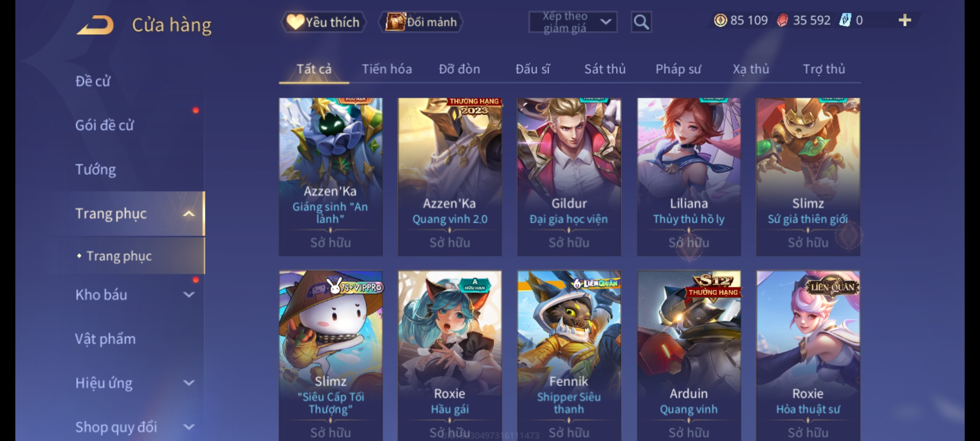Click the red ruby currency icon
The height and width of the screenshot is (441, 980).
[782, 20]
